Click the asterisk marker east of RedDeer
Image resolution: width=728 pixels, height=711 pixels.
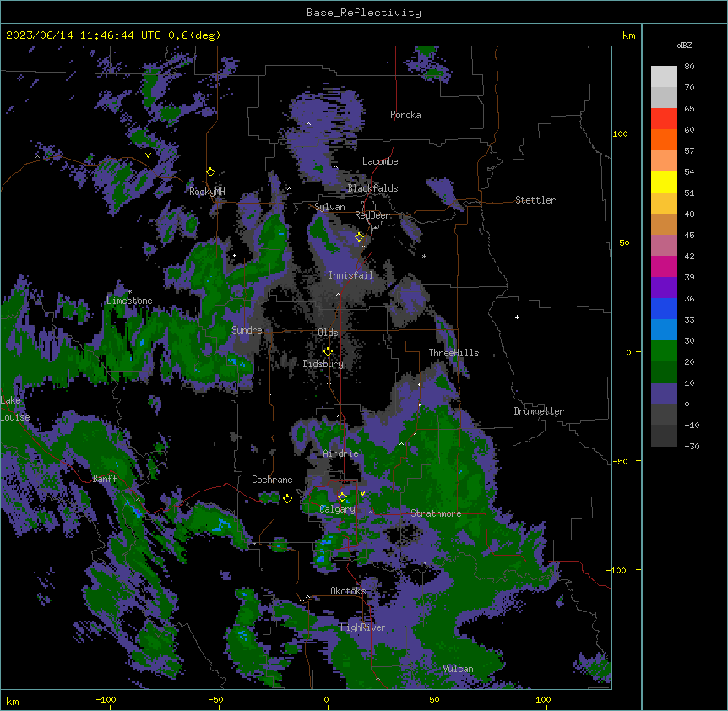click(x=424, y=256)
